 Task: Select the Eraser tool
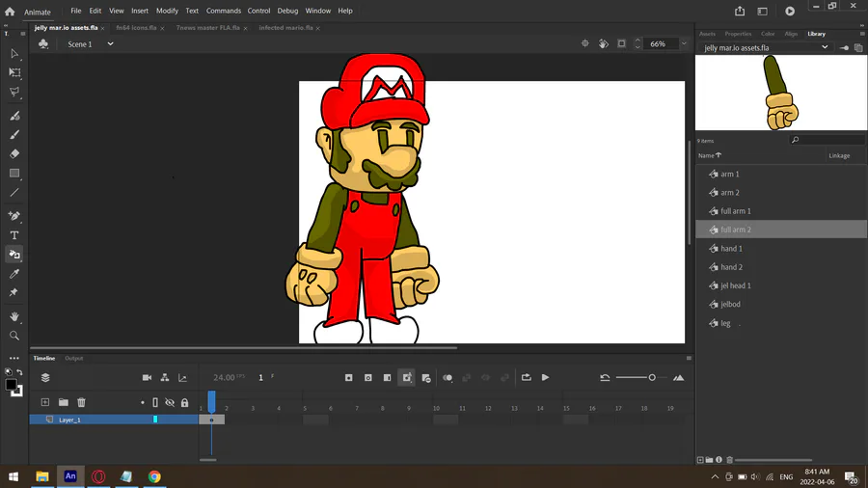coord(14,153)
